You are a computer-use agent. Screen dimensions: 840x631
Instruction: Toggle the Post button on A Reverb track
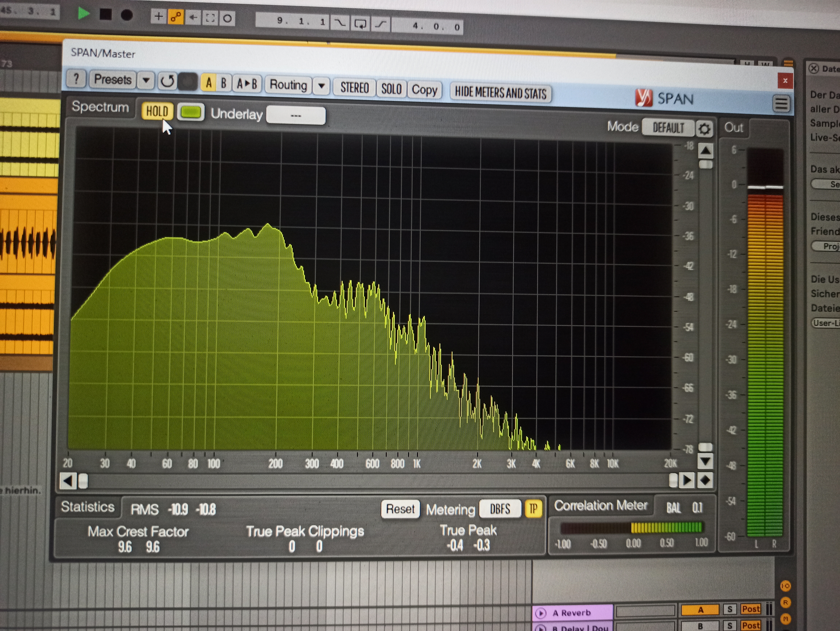click(x=750, y=609)
